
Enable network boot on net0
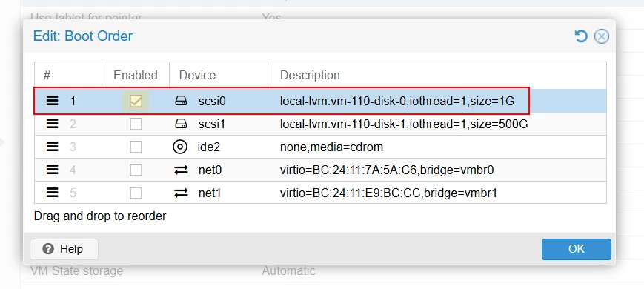click(x=136, y=170)
